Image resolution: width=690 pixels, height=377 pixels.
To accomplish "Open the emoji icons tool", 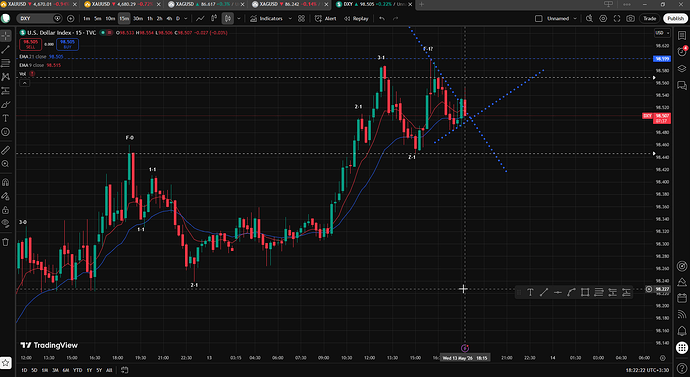I will (x=6, y=132).
